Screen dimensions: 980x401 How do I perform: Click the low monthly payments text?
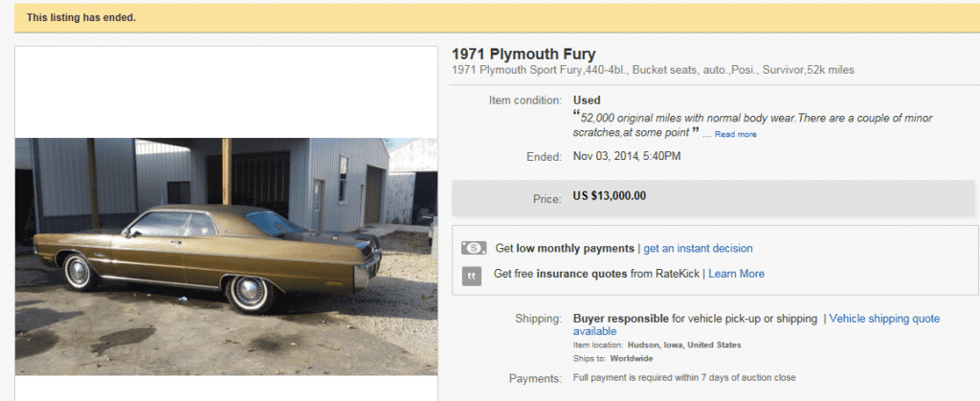pos(575,249)
